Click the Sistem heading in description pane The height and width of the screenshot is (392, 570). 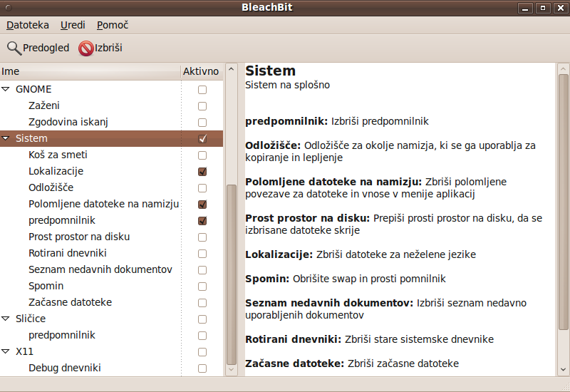271,71
